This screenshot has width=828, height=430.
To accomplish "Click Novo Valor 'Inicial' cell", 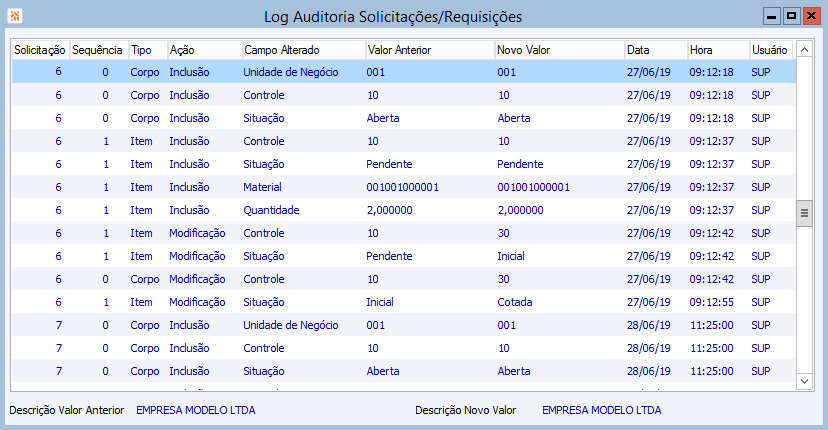I will [x=511, y=256].
